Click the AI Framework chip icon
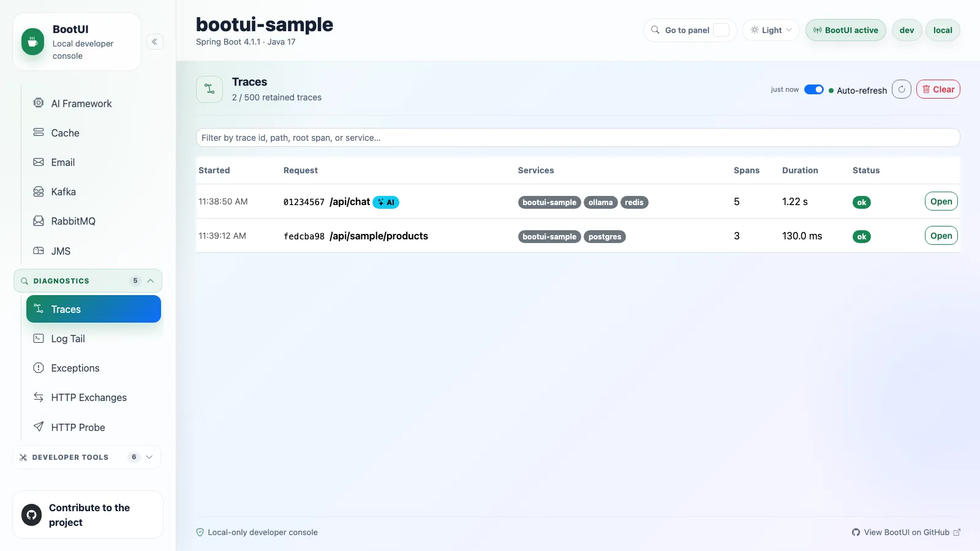Screen dimensions: 980x551 pos(39,103)
